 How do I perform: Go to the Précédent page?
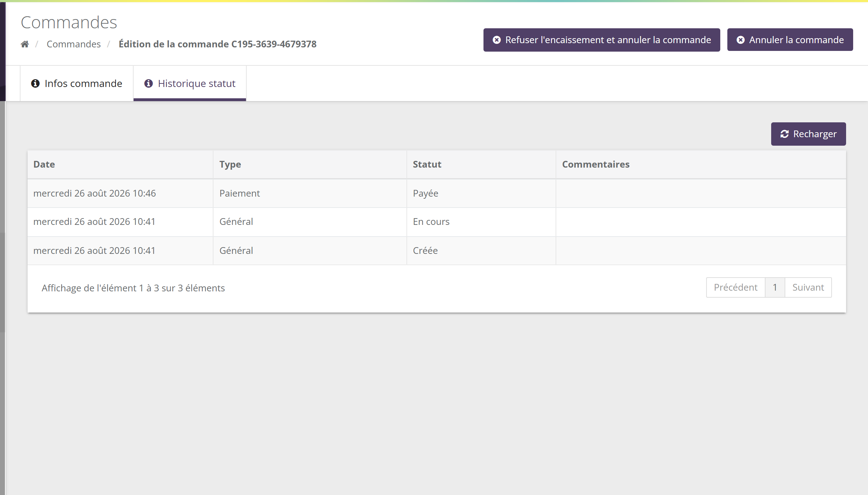[x=736, y=287]
